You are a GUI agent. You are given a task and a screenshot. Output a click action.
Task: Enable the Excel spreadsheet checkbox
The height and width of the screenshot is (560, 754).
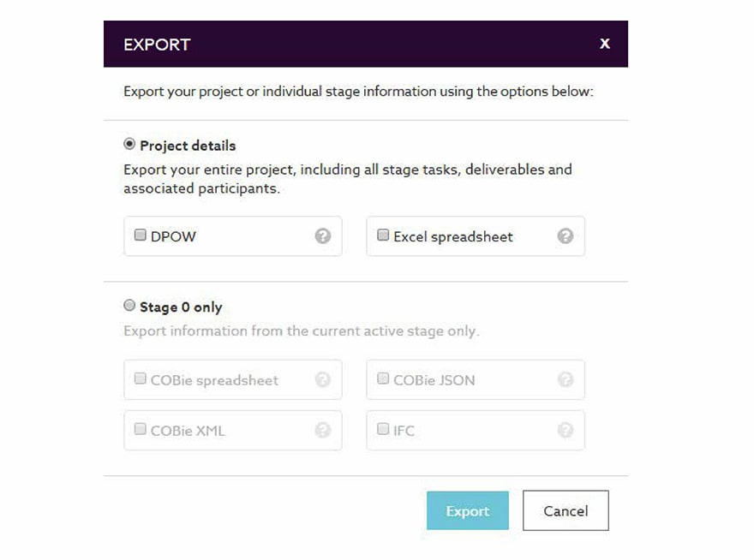383,235
